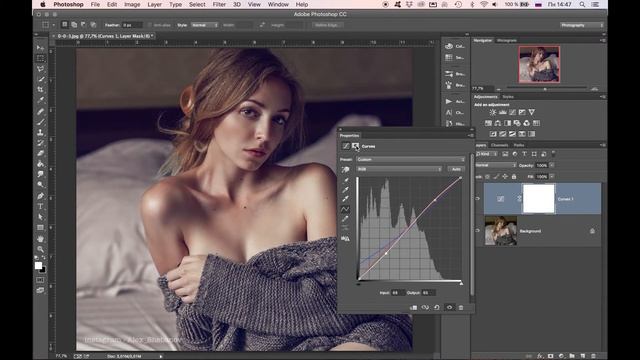Open Masks view in Properties panel

click(356, 146)
